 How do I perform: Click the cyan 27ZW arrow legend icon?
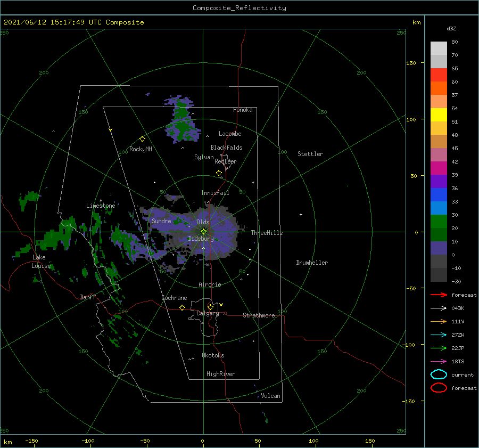(x=439, y=335)
